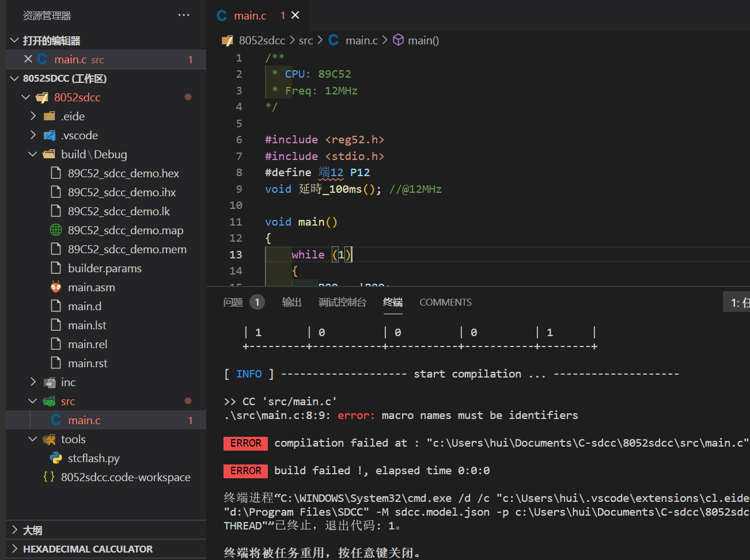Expand the HEXADECIMAL CALCULATOR section
This screenshot has width=750, height=560.
[x=14, y=549]
